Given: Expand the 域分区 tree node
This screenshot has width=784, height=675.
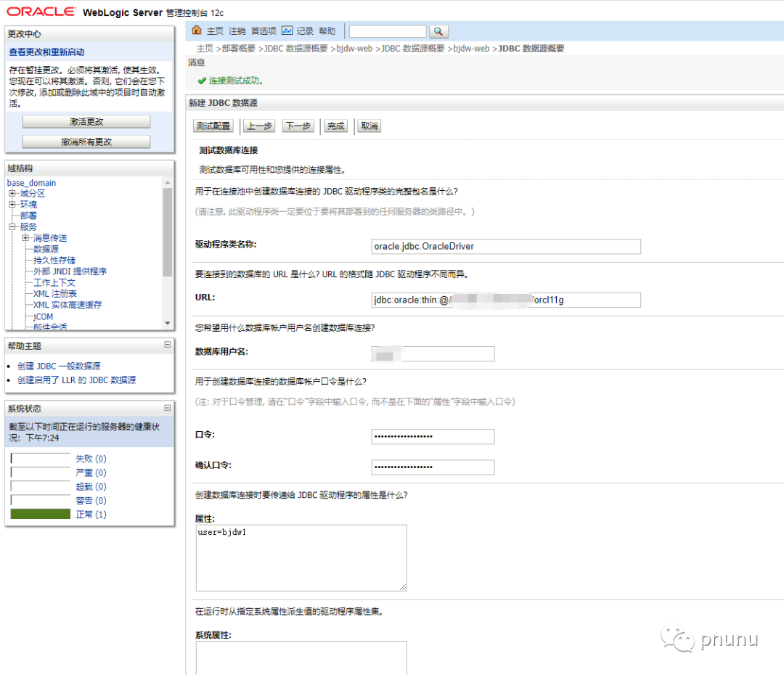Looking at the screenshot, I should pyautogui.click(x=12, y=194).
